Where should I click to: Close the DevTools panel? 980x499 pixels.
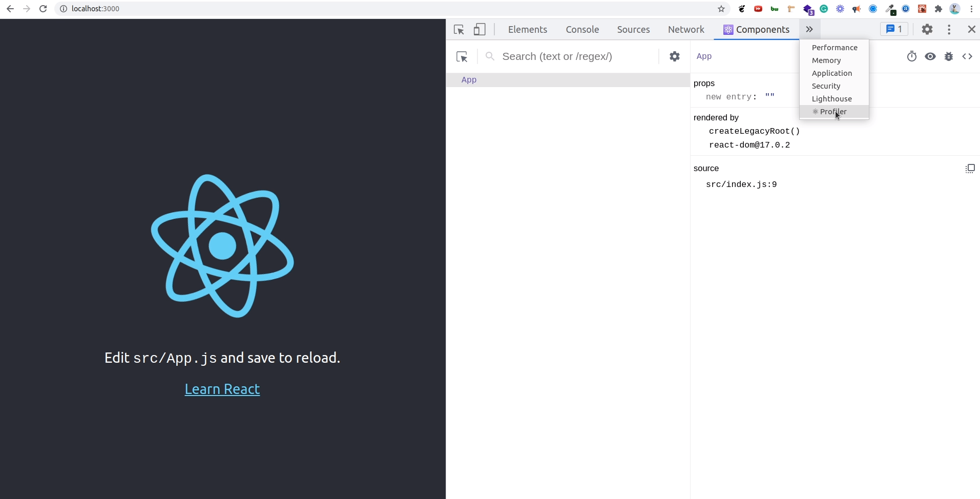coord(972,29)
